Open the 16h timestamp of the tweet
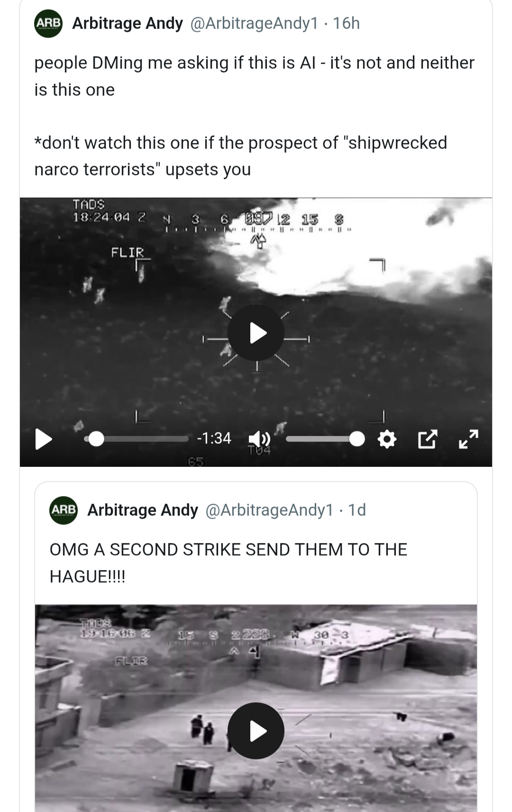The image size is (512, 812). click(x=346, y=23)
